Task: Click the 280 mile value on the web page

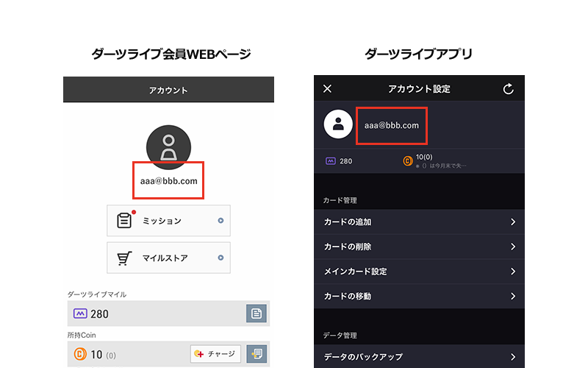Action: [x=99, y=314]
